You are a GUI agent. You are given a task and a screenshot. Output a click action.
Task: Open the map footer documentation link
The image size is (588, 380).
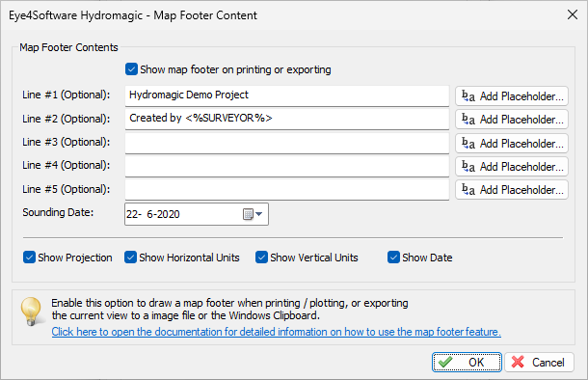coord(277,332)
